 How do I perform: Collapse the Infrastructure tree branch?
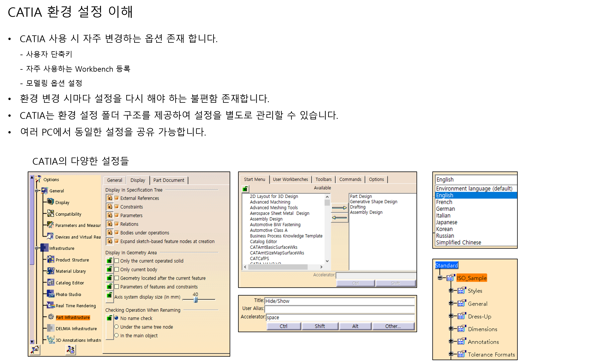tap(37, 248)
